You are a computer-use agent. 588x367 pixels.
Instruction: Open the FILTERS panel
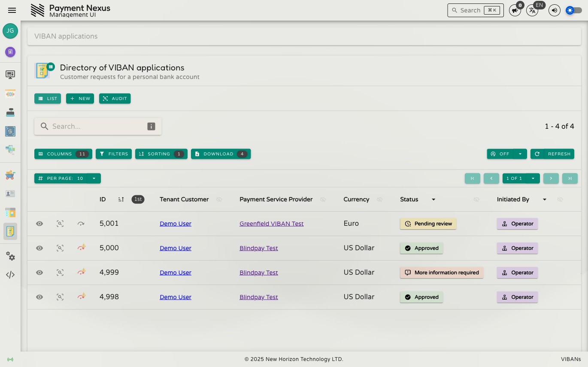(114, 154)
